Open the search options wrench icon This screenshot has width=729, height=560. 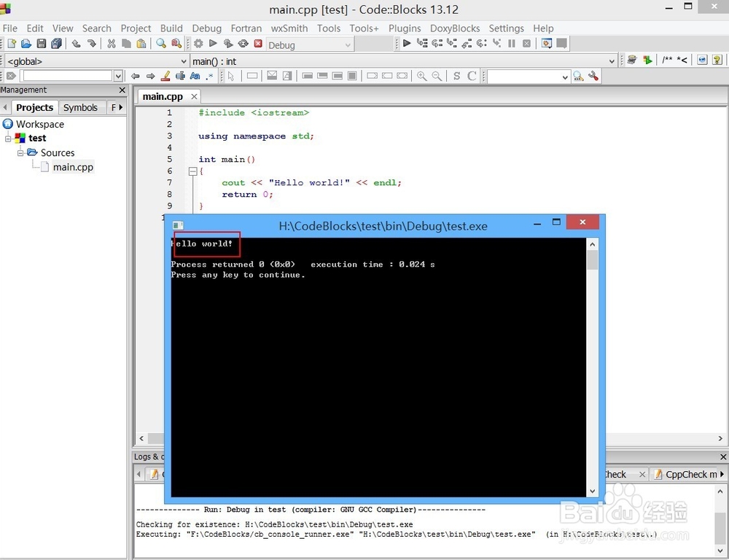593,76
